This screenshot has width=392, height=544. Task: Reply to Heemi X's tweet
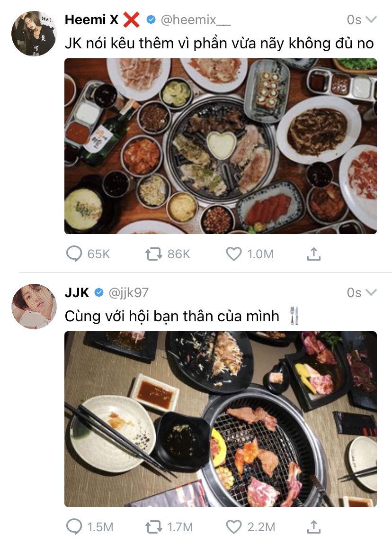pos(74,254)
